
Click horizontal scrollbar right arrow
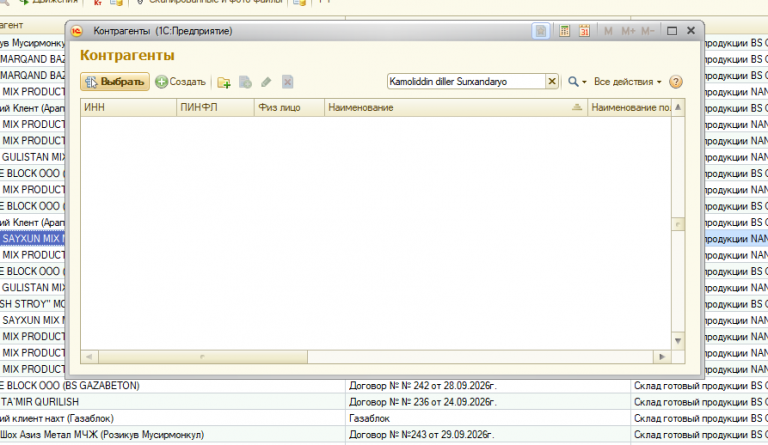click(x=662, y=356)
